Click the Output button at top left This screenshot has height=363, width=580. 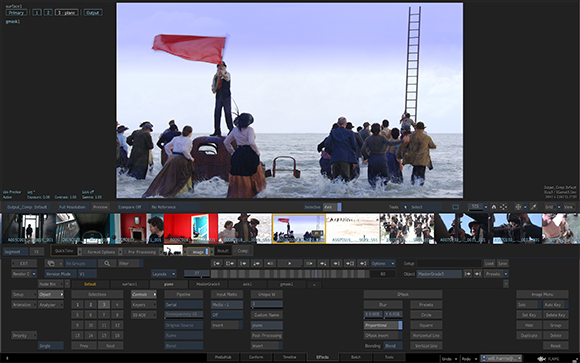coord(92,13)
